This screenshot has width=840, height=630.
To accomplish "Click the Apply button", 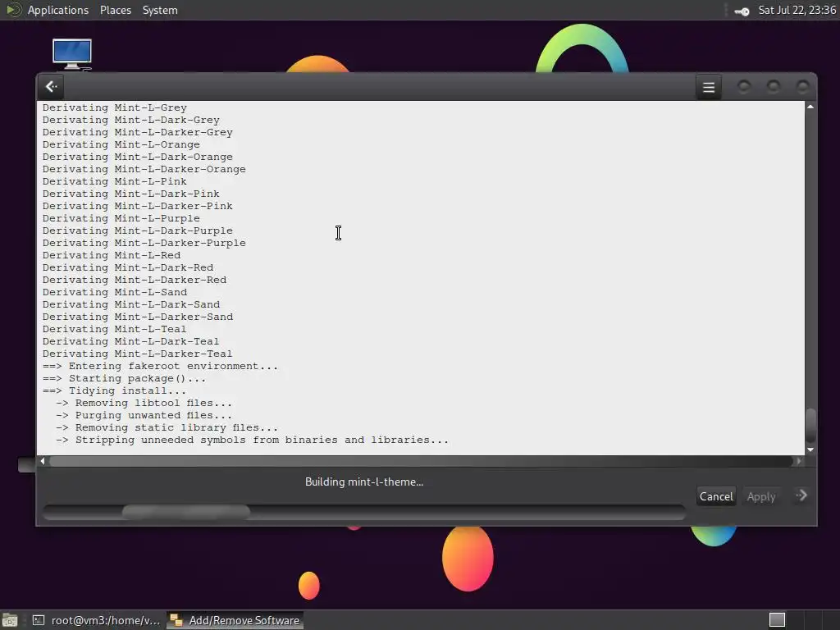I will (x=760, y=496).
